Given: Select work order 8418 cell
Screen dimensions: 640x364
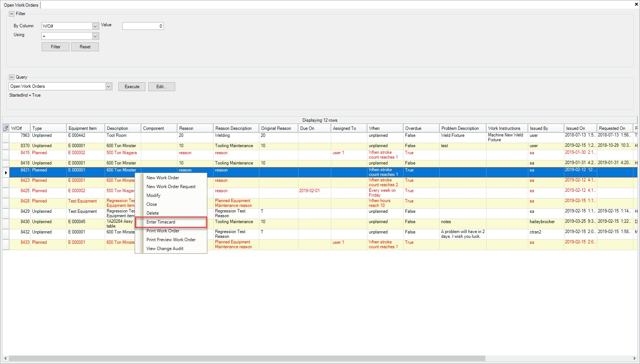Looking at the screenshot, I should coord(20,163).
